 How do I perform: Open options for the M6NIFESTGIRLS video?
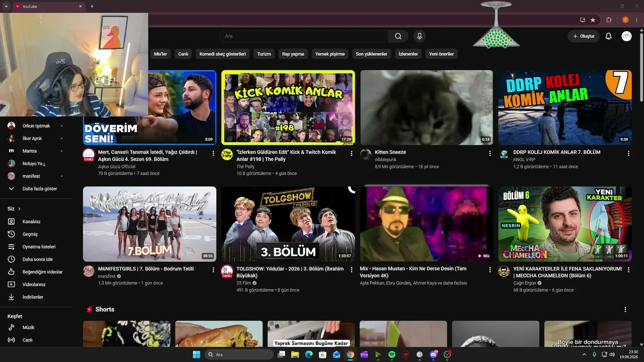click(213, 270)
